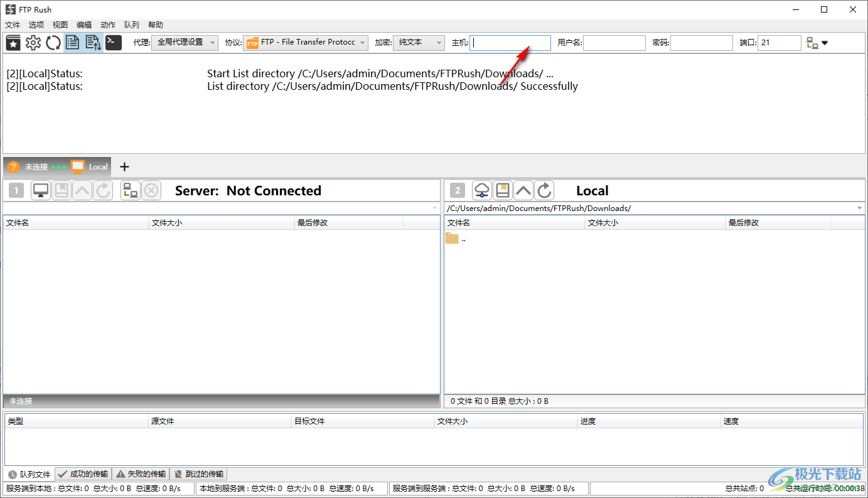Refresh the local pane listing
The image size is (868, 498).
[544, 190]
